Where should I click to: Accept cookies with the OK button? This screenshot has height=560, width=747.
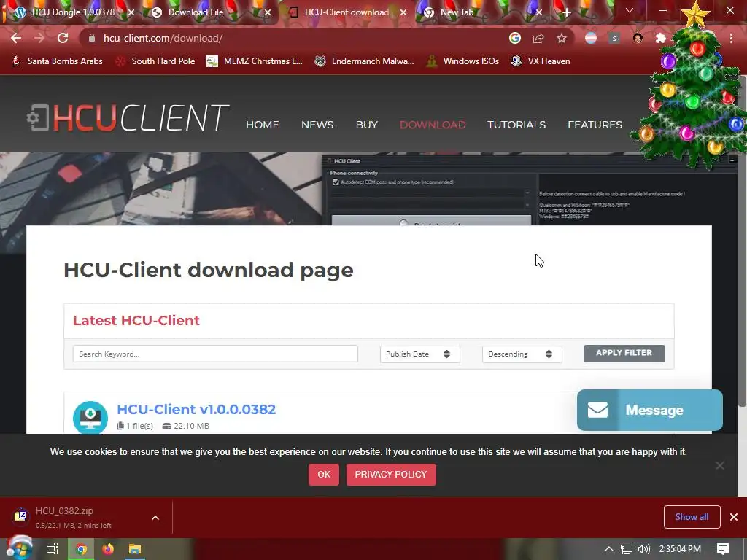click(324, 475)
